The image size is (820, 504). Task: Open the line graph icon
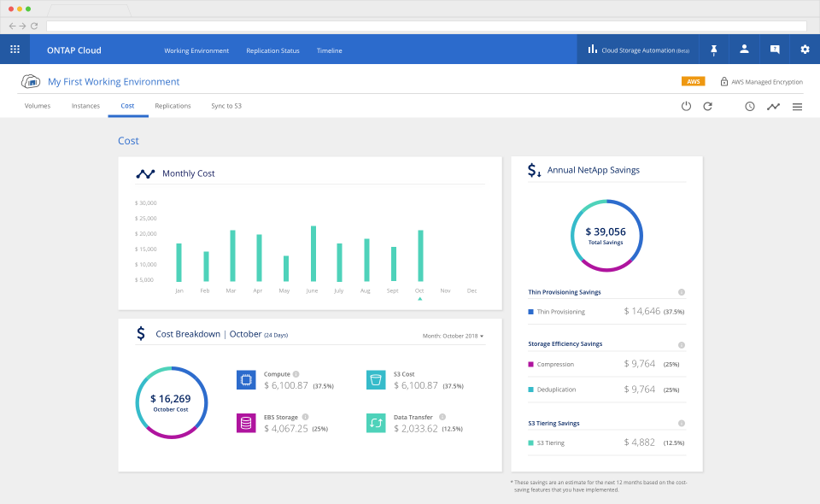pos(774,107)
